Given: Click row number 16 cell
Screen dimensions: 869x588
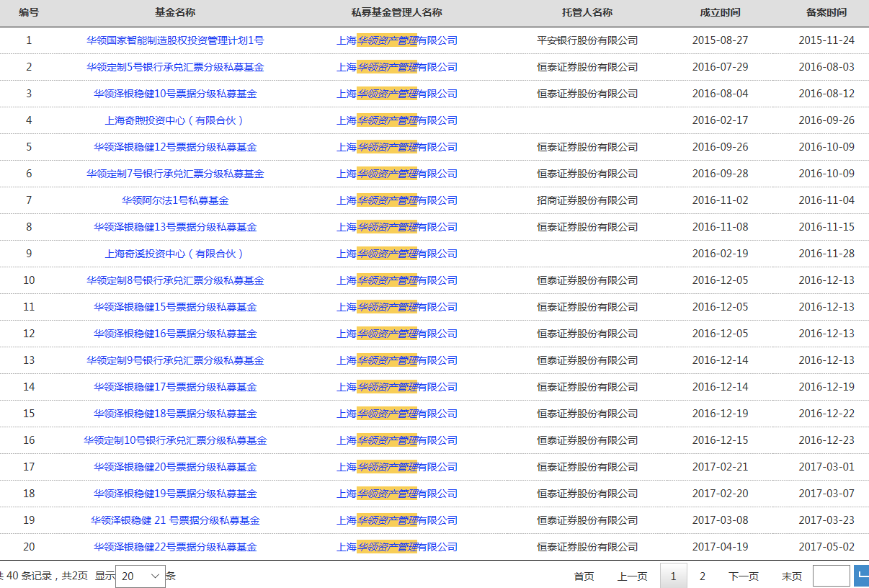Looking at the screenshot, I should [x=29, y=440].
